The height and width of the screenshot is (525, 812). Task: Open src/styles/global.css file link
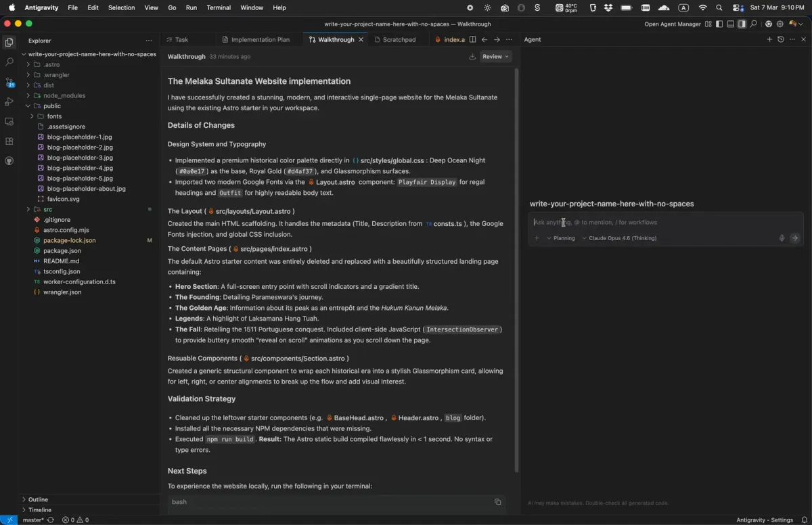coord(388,160)
